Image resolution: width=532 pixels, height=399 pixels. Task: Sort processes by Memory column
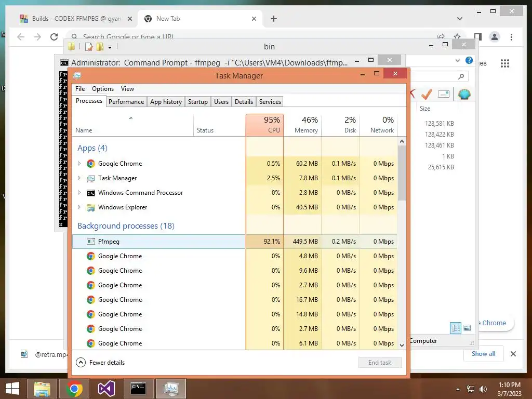[x=303, y=125]
